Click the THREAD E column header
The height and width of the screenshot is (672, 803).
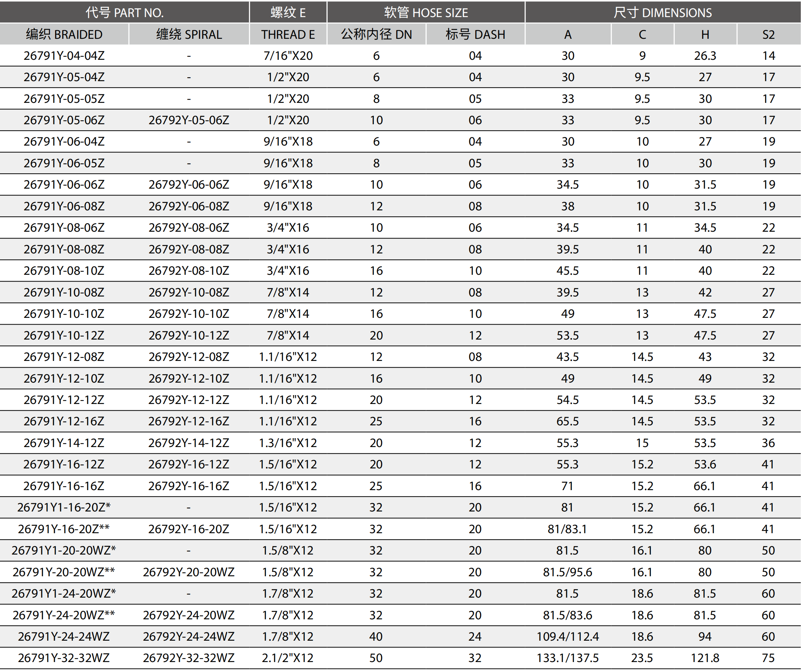click(x=288, y=35)
